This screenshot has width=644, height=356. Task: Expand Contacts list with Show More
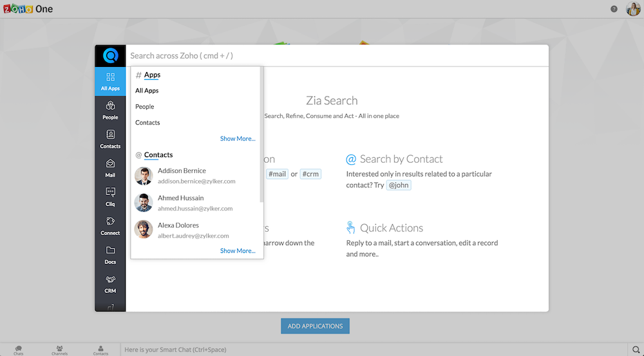pos(238,250)
